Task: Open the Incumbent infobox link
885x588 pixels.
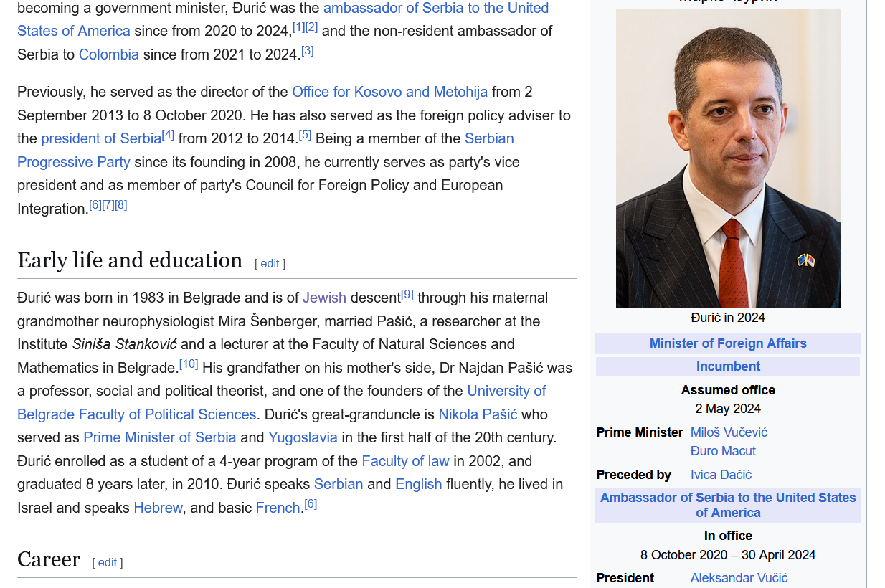Action: pyautogui.click(x=728, y=366)
